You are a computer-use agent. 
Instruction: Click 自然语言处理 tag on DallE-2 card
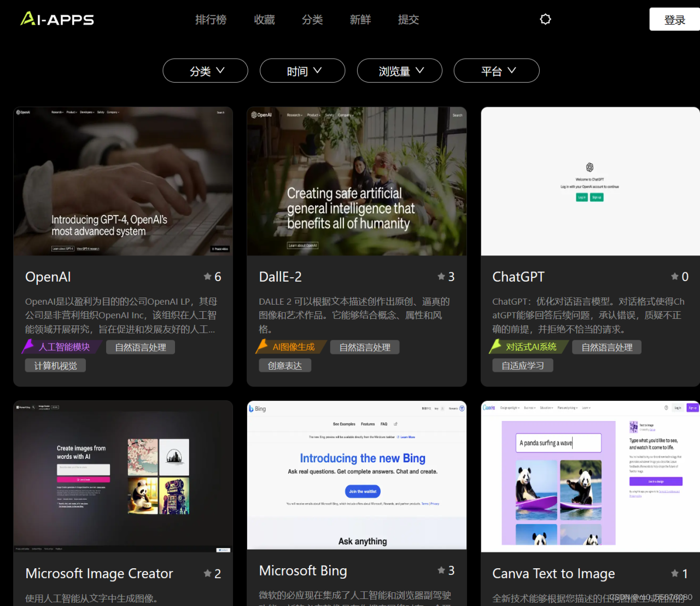coord(365,347)
